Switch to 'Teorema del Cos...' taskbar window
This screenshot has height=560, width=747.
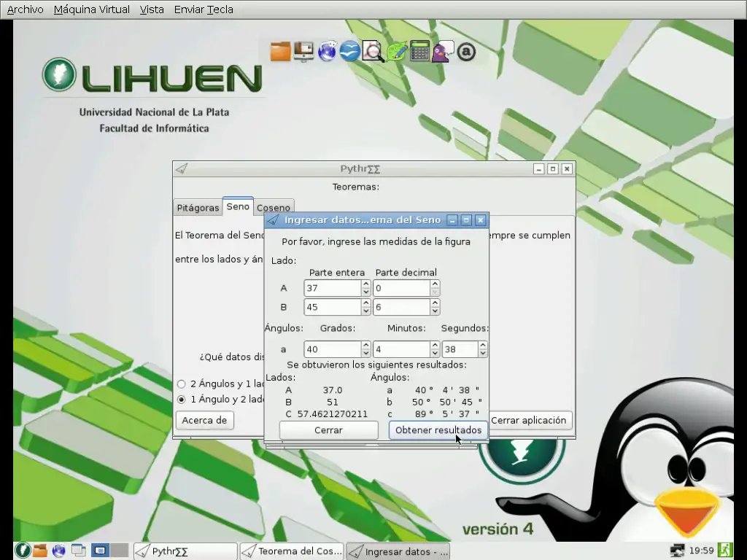click(292, 551)
